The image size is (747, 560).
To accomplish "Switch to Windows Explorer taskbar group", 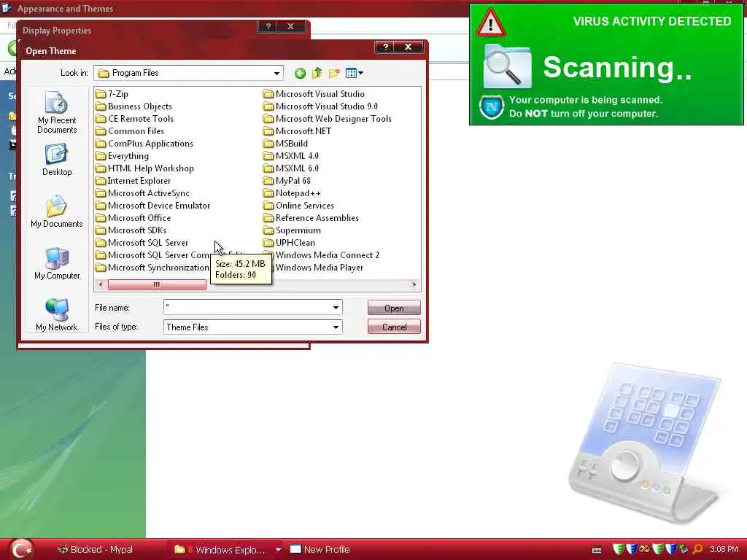I will [x=221, y=550].
